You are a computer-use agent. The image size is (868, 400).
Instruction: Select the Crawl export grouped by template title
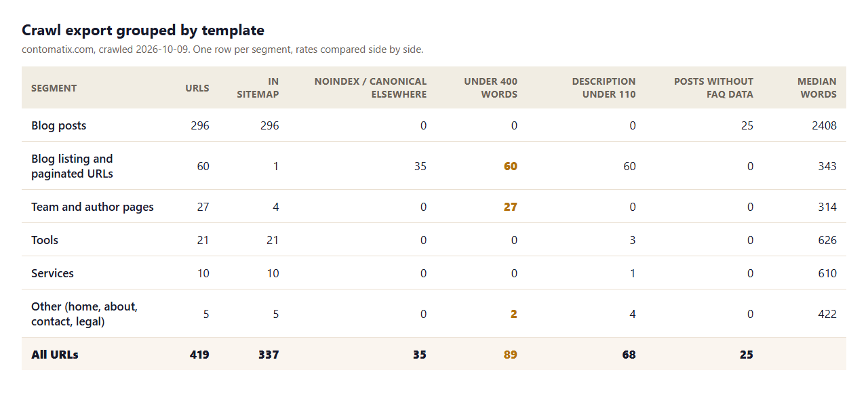tap(143, 30)
